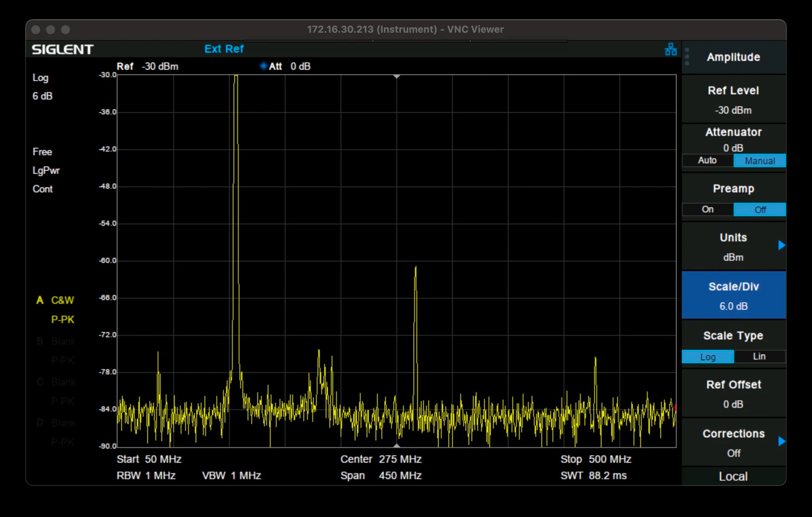
Task: Click the Free trigger status label
Action: [42, 152]
